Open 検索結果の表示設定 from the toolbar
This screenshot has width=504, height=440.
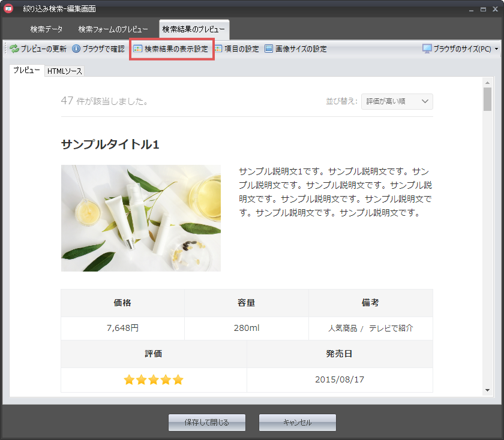(171, 49)
